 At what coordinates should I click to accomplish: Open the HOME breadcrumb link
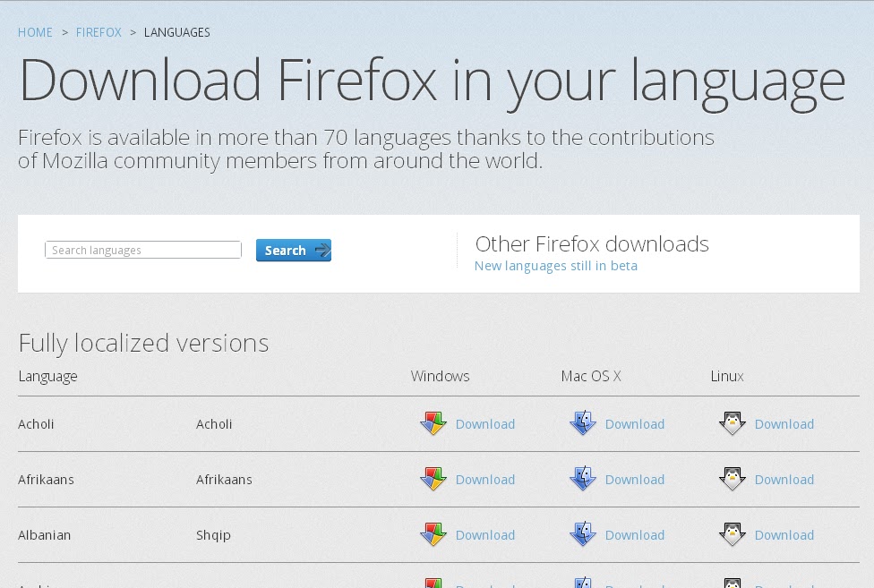click(35, 32)
